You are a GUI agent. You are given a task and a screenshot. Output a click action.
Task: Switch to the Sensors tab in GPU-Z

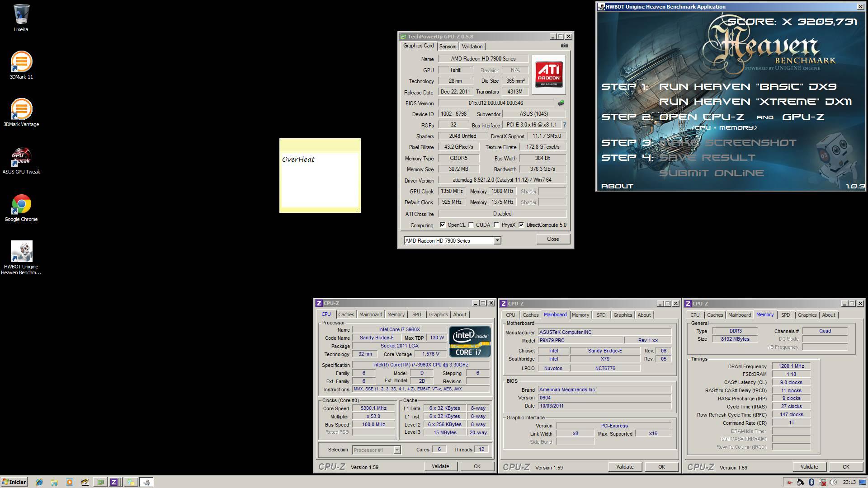tap(448, 47)
